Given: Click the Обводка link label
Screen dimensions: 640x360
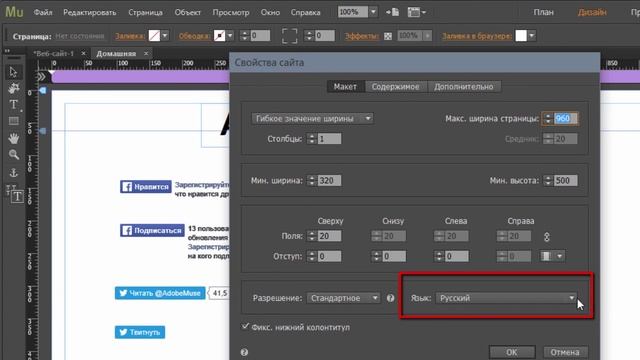Looking at the screenshot, I should 194,36.
